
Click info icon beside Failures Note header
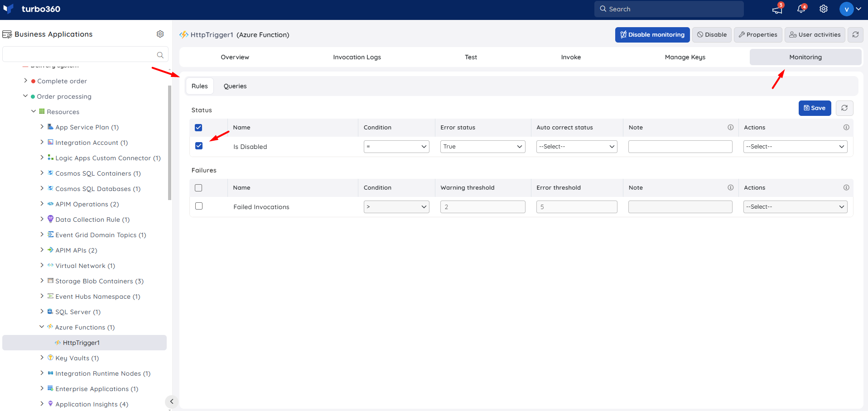(730, 187)
